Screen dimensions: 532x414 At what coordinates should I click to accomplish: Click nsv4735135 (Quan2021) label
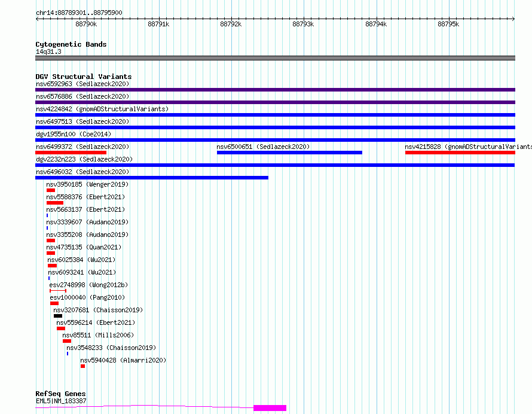[84, 247]
